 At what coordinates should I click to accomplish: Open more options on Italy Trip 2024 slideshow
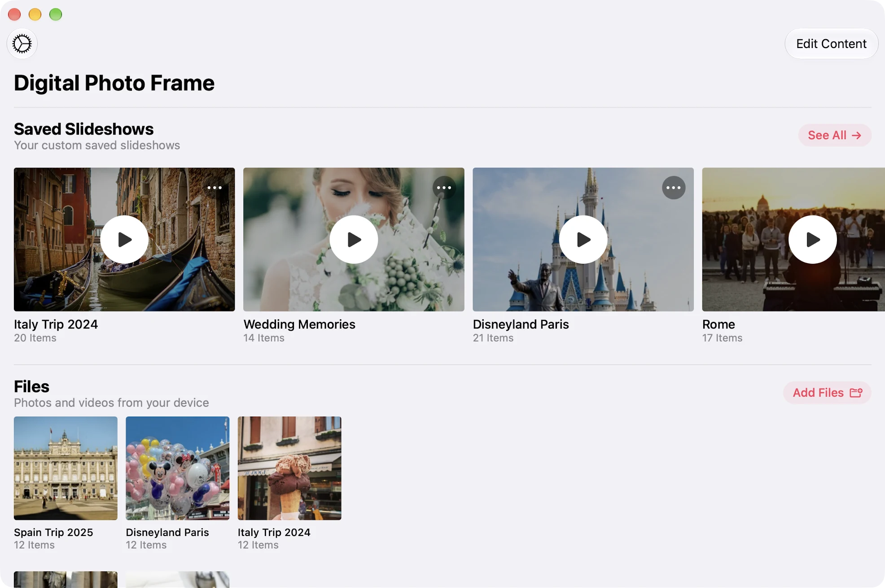[x=215, y=188]
